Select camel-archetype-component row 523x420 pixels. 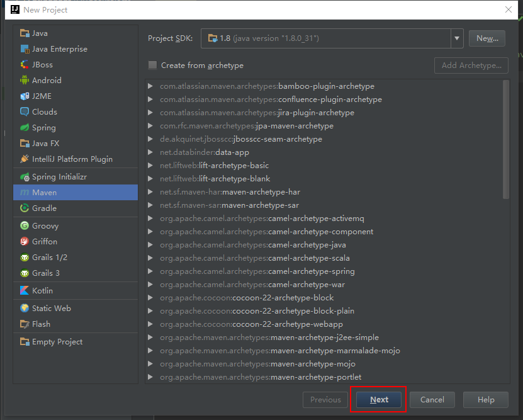coord(327,232)
